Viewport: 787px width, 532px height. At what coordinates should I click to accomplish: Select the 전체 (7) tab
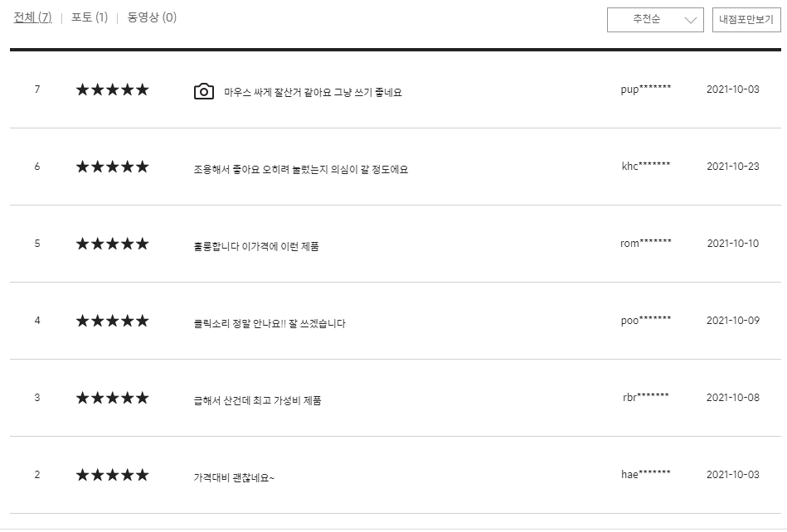32,17
